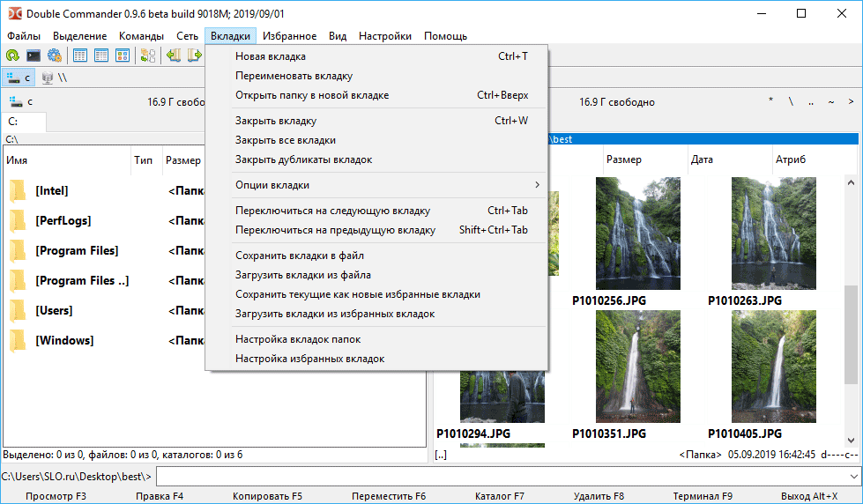
Task: Click the Refresh toolbar icon
Action: click(x=12, y=56)
